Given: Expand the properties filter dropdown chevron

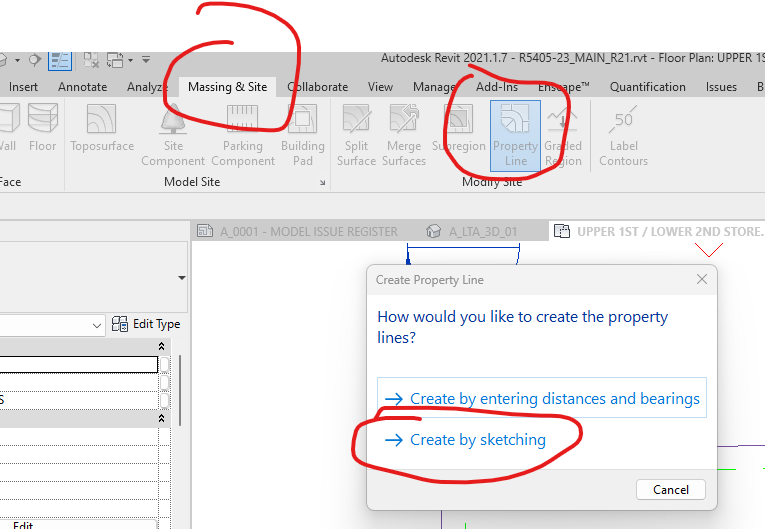Looking at the screenshot, I should pyautogui.click(x=97, y=326).
